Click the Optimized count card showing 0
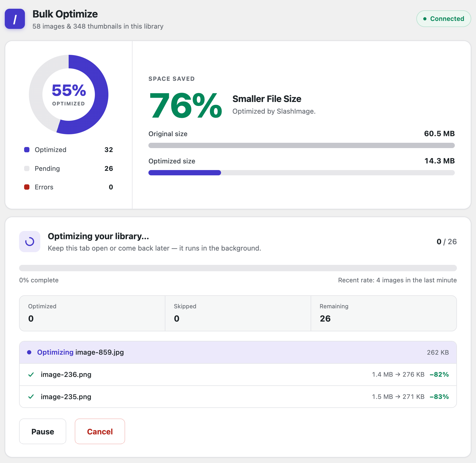This screenshot has height=463, width=476. point(92,313)
